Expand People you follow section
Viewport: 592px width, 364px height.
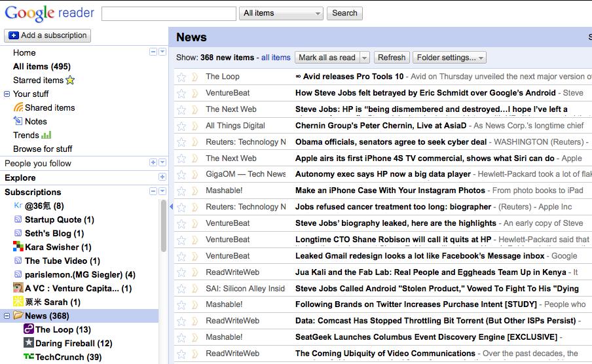(x=153, y=162)
